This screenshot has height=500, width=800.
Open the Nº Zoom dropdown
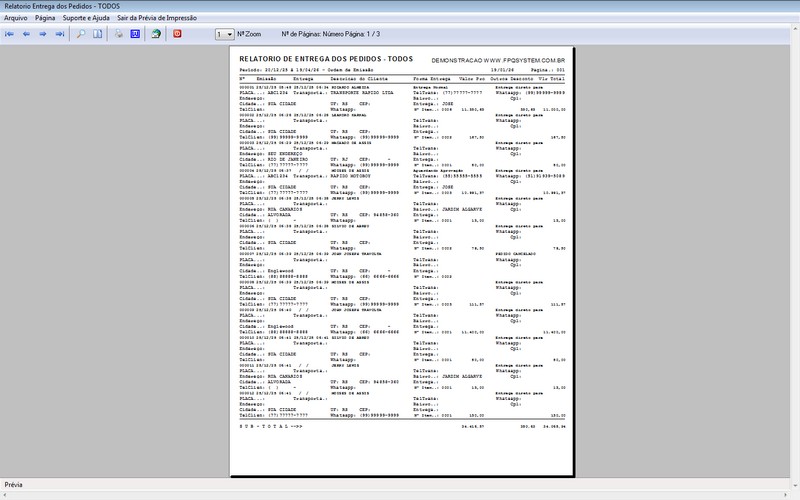pos(223,34)
